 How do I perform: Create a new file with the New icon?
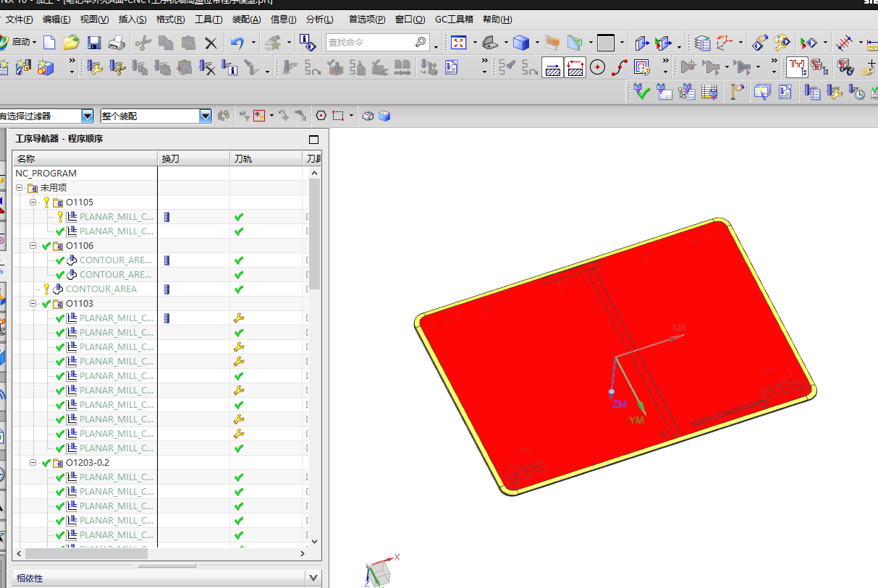[49, 43]
